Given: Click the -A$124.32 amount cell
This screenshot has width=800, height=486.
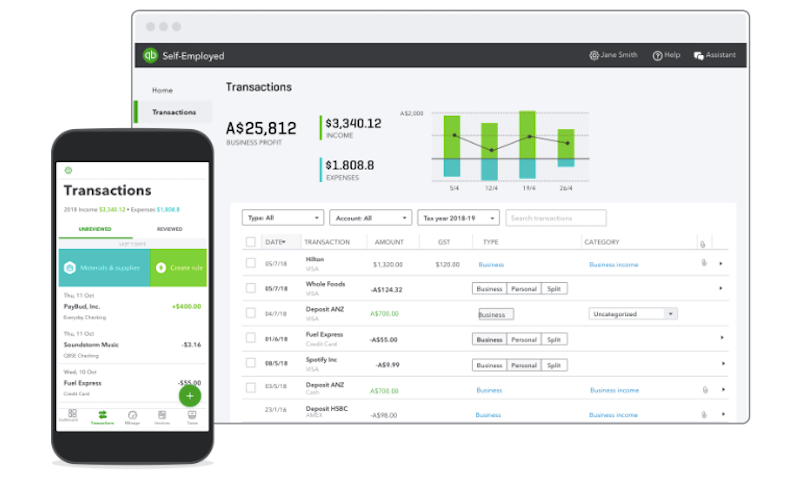Looking at the screenshot, I should (386, 290).
